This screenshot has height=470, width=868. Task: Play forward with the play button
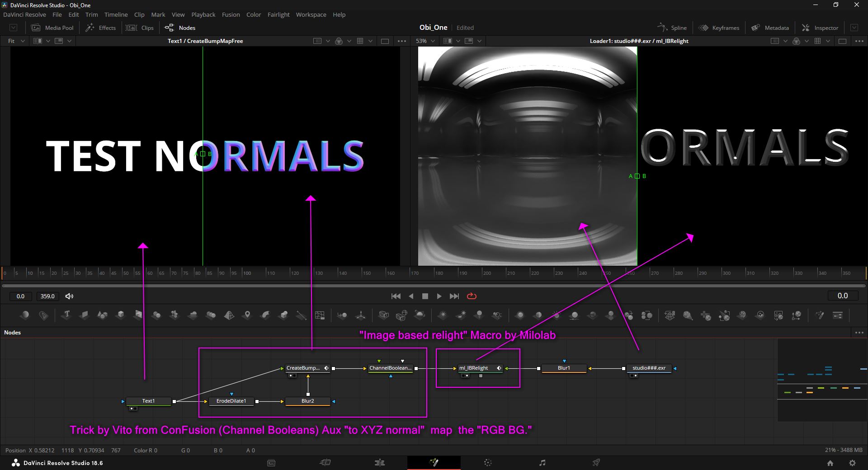(x=439, y=296)
